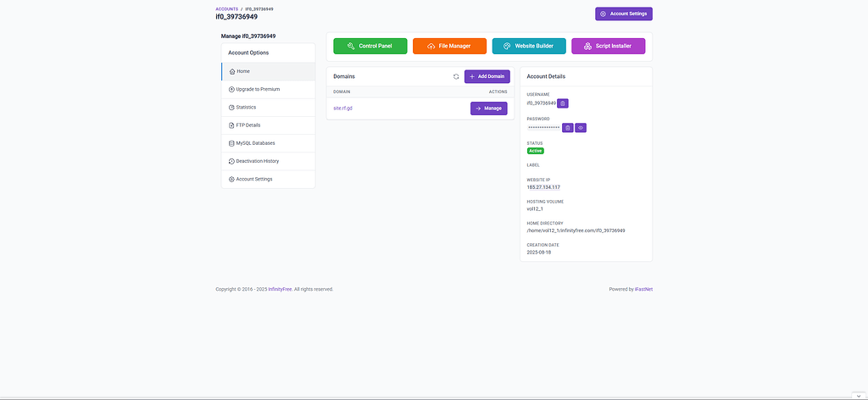Image resolution: width=868 pixels, height=400 pixels.
Task: Click the home directory path /home/vol12_1/infinityfree.com
Action: [x=576, y=231]
